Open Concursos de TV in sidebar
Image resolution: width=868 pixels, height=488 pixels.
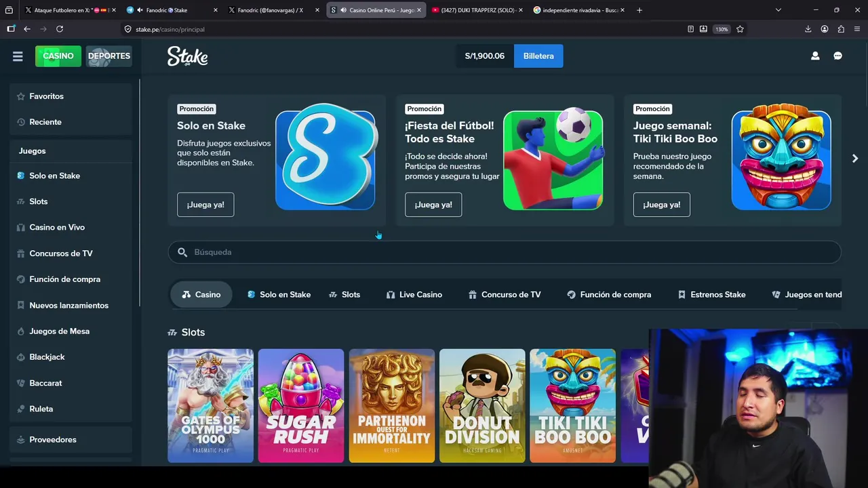(x=71, y=253)
